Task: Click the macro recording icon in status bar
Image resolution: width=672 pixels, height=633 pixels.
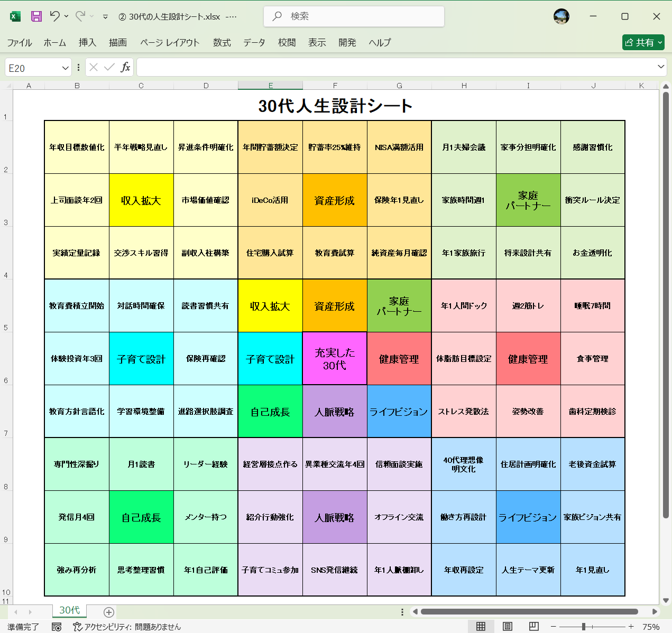Action: click(x=56, y=627)
